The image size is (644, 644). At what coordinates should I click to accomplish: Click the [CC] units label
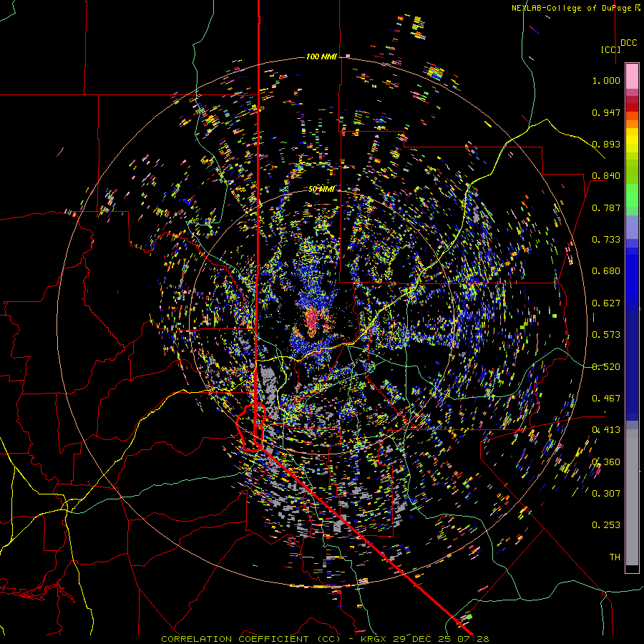(610, 49)
